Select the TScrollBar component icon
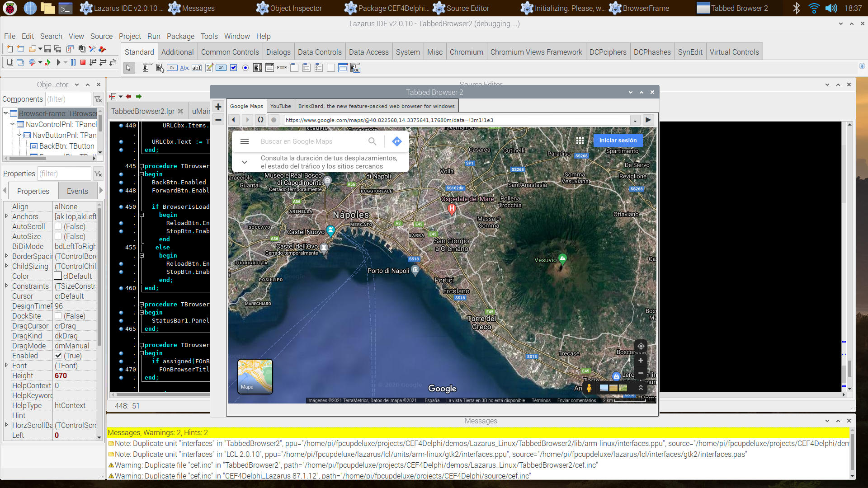This screenshot has width=868, height=488. click(x=282, y=68)
